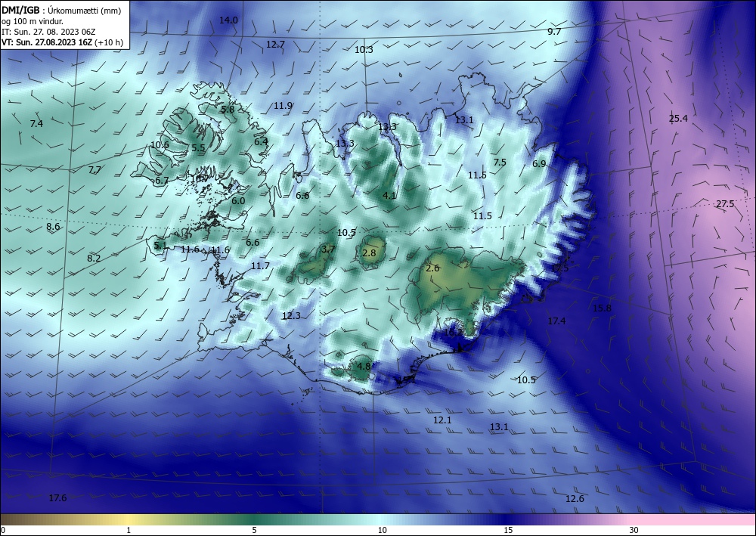
Task: Click the 'IT: Sun. 27. 08. 2023 06Z' line
Action: tap(48, 32)
